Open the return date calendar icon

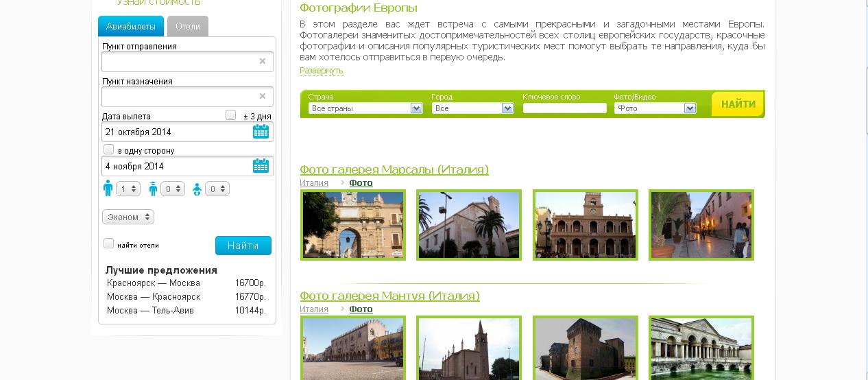(x=261, y=165)
